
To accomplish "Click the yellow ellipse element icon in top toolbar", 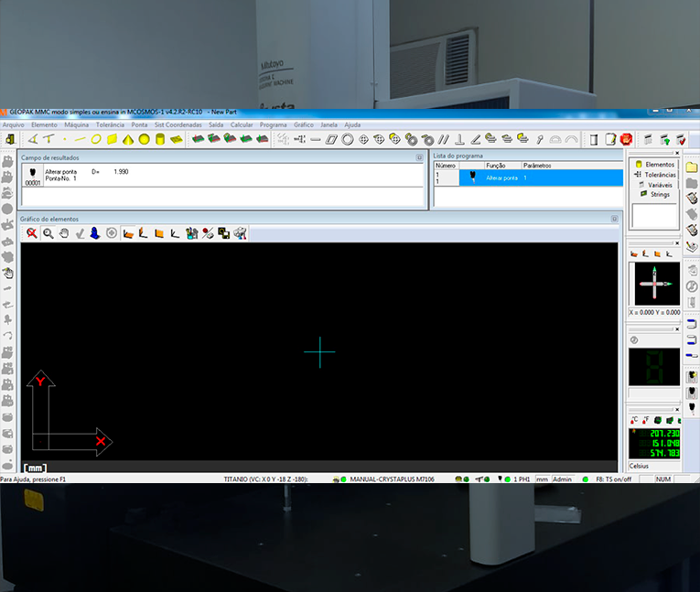I will (95, 139).
